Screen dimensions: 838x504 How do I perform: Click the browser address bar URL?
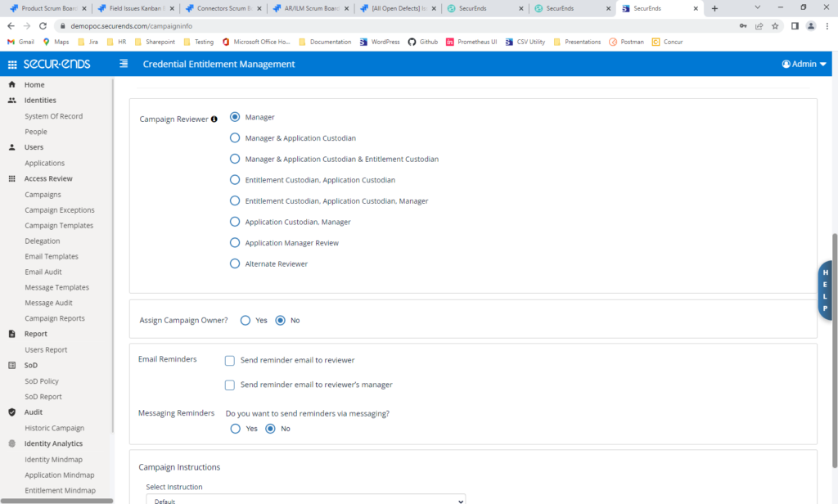[x=131, y=25]
